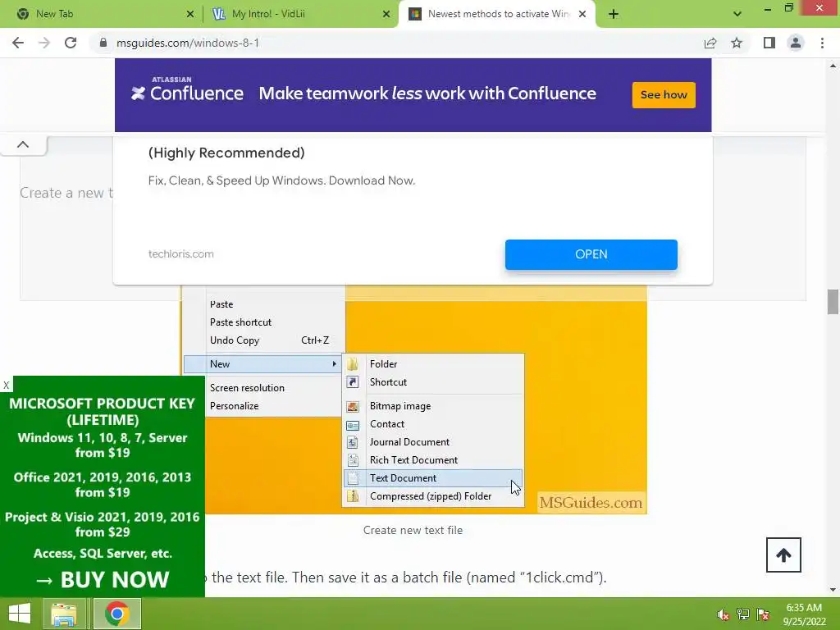Open the Chrome side panel
Image resolution: width=840 pixels, height=630 pixels.
(769, 43)
